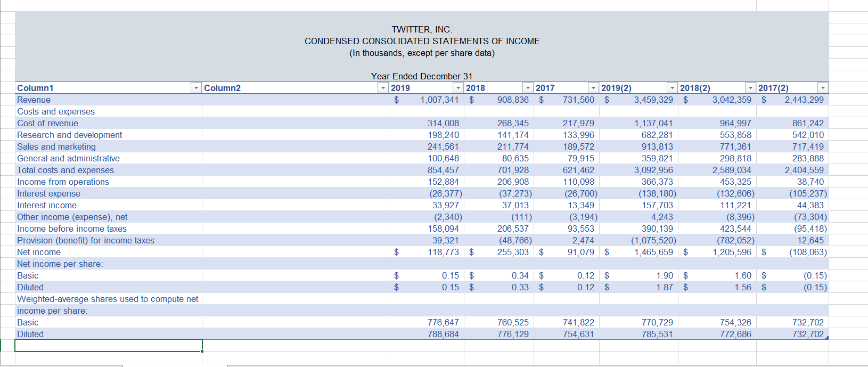Screen dimensions: 868x367
Task: Click the sales and marketing value 913,813
Action: coord(657,146)
